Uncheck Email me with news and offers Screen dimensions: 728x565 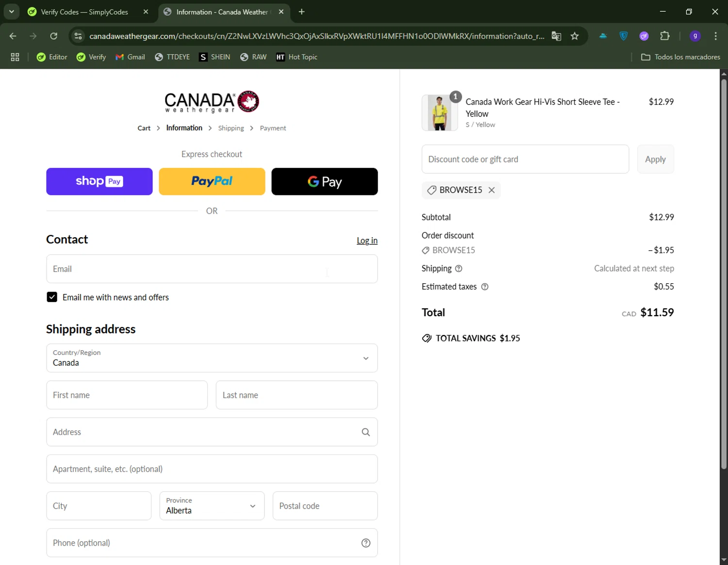tap(52, 297)
